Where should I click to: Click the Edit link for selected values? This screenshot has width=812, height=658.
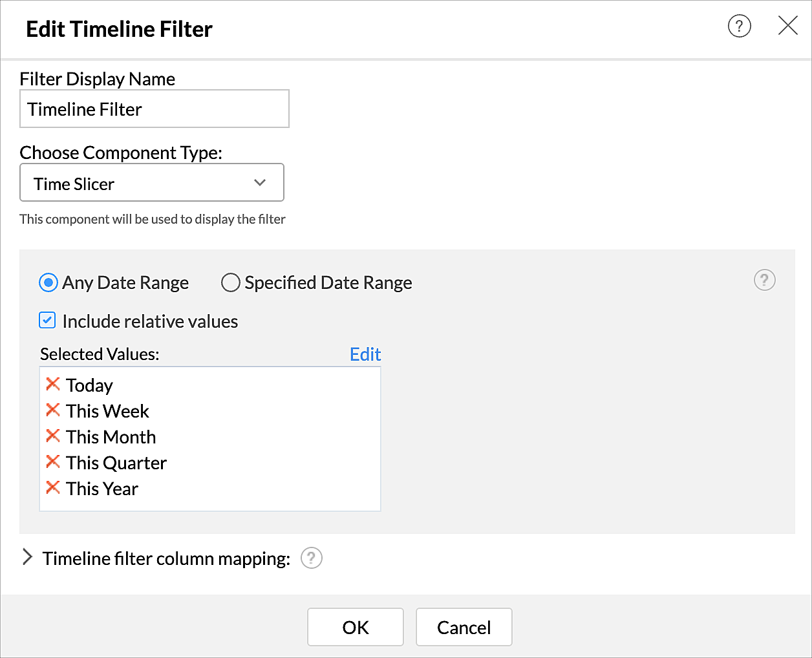click(x=365, y=354)
